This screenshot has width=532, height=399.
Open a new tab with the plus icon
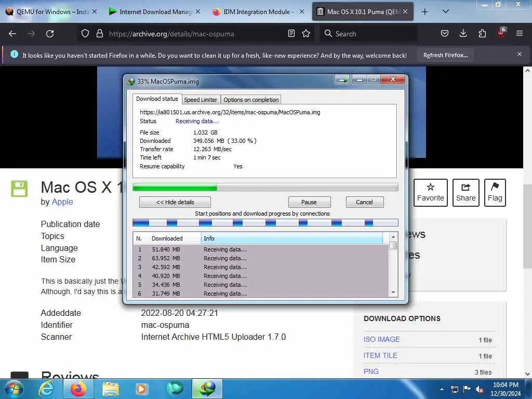424,12
